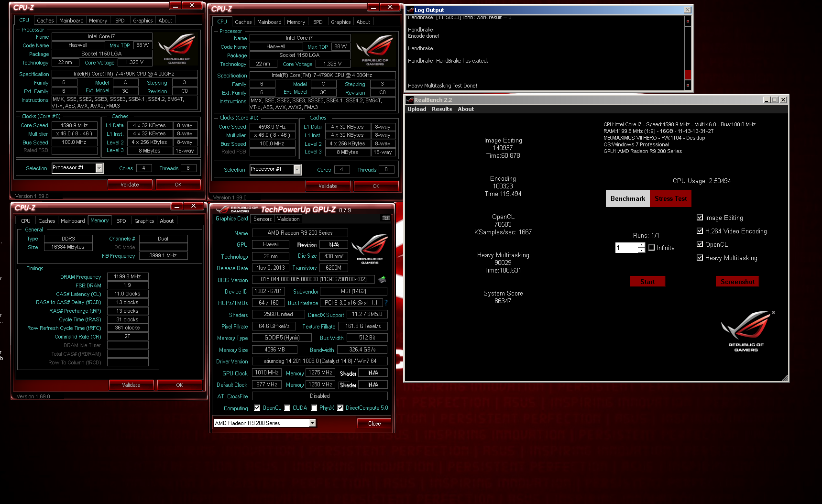Click the Encoding score 100323 text

(x=503, y=186)
